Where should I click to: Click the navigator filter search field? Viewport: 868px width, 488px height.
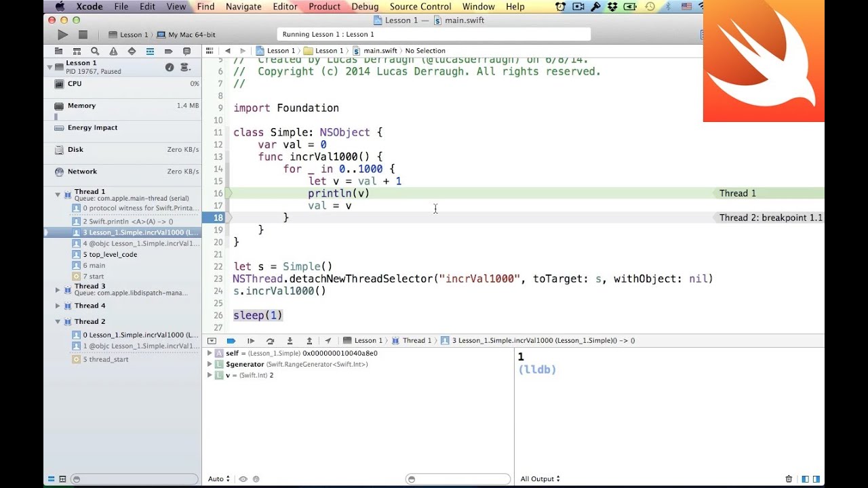pyautogui.click(x=134, y=479)
